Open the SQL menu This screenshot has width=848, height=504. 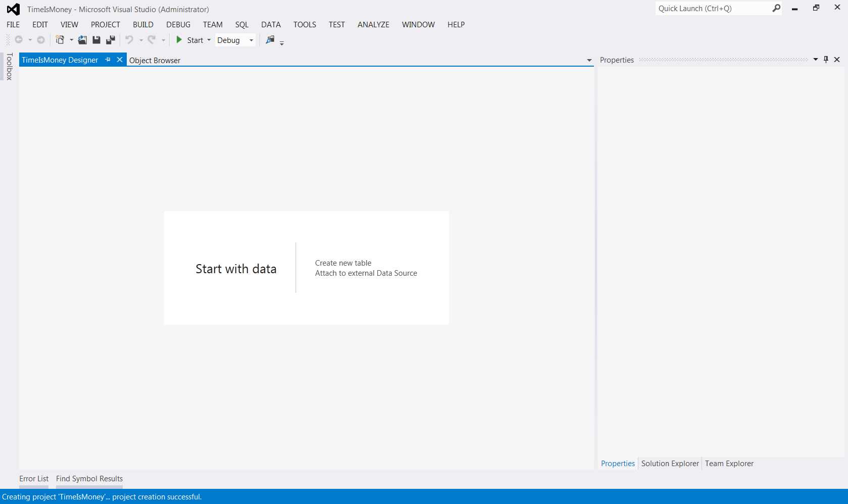coord(242,24)
